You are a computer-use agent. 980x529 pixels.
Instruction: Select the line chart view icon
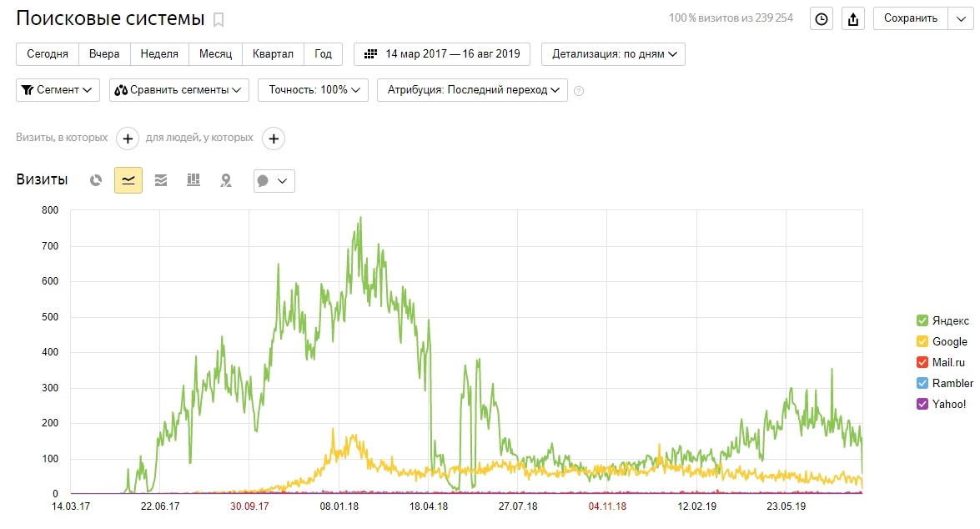(x=128, y=180)
